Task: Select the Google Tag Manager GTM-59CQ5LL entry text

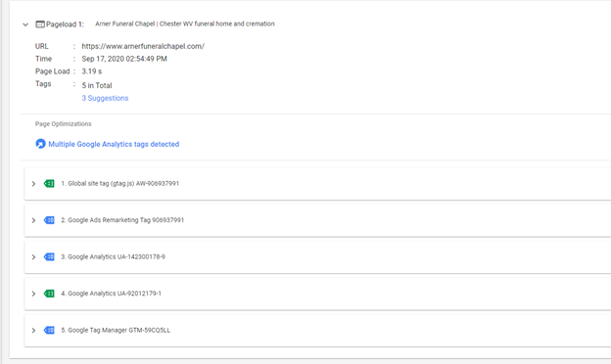Action: coord(116,330)
